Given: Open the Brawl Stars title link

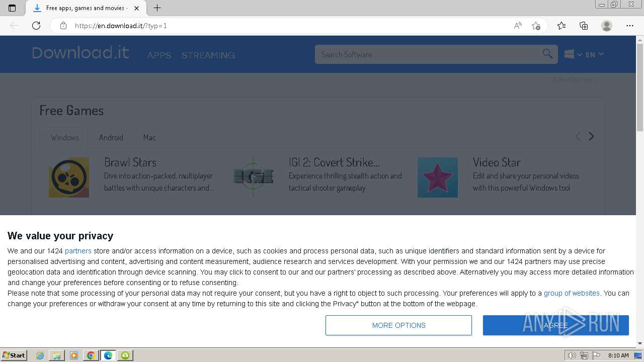Looking at the screenshot, I should [130, 162].
